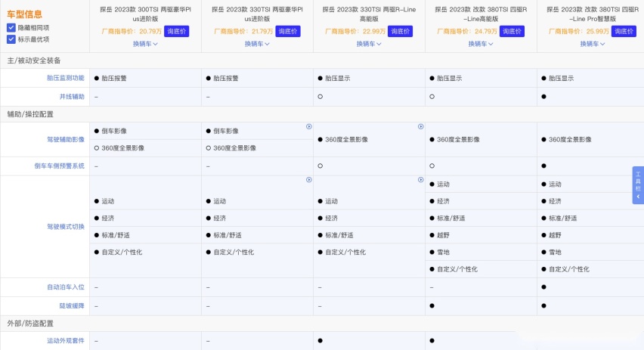
Task: Click the price 20.79万
Action: pos(150,31)
